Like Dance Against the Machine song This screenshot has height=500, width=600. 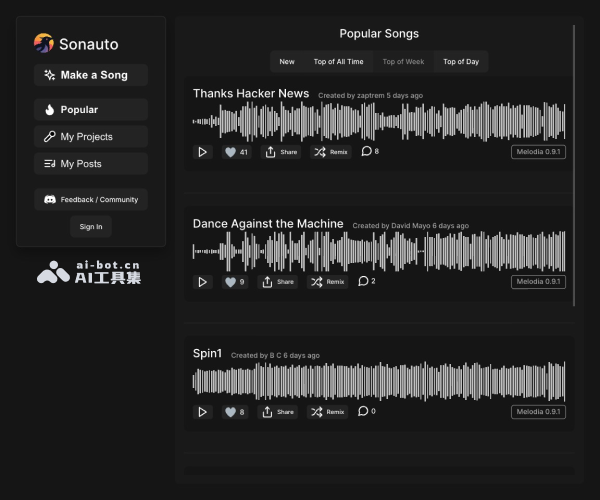pyautogui.click(x=235, y=282)
